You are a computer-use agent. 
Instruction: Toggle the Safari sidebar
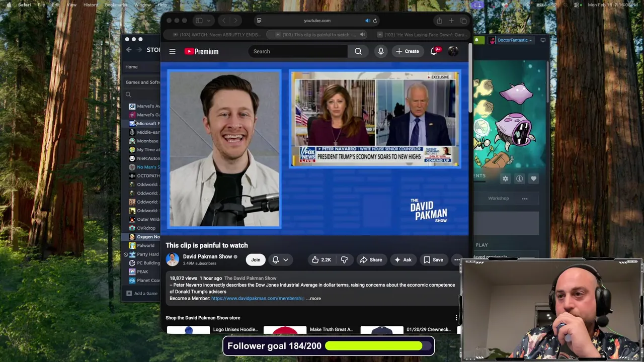coord(199,21)
